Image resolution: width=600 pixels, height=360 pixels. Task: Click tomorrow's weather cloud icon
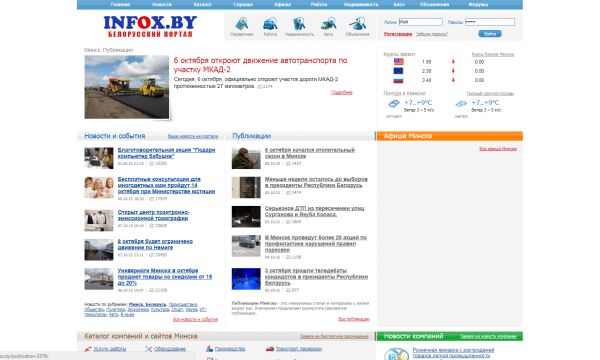[x=461, y=103]
